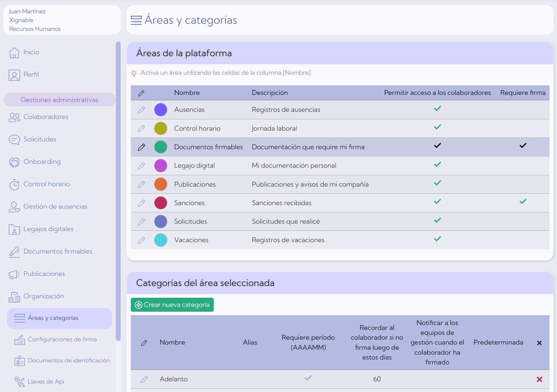This screenshot has height=392, width=557.
Task: Edit the Control horario row pencil icon
Action: tap(141, 129)
